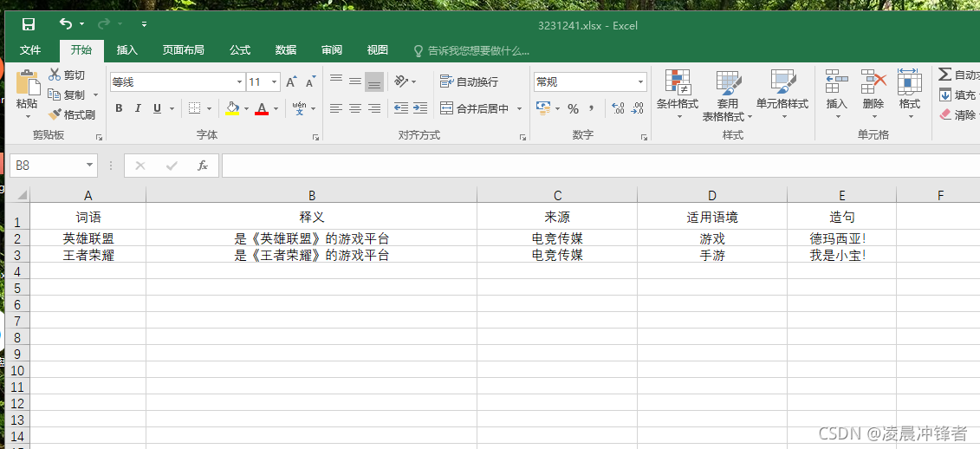Customize the Quick Access Toolbar dropdown
This screenshot has height=449, width=980.
pyautogui.click(x=145, y=24)
